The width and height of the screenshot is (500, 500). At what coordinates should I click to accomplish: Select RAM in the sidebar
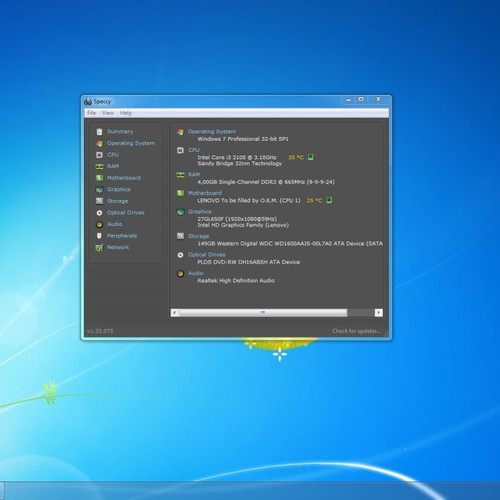coord(113,166)
